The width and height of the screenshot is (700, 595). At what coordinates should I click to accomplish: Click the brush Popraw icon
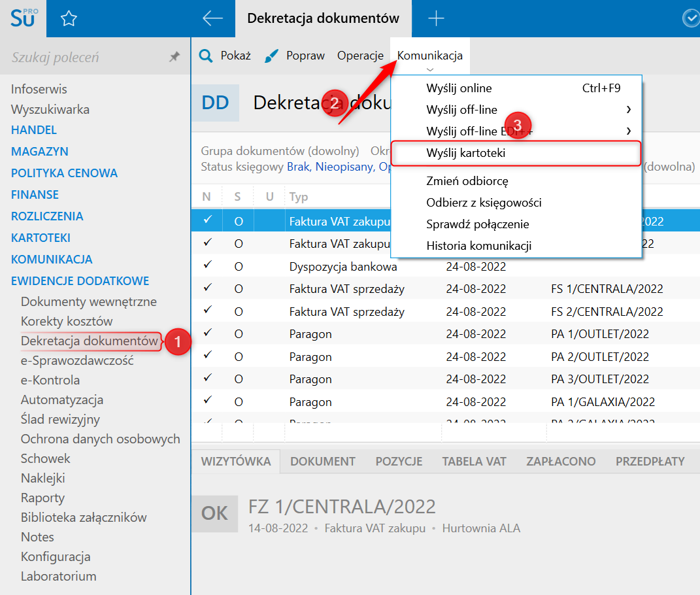pyautogui.click(x=272, y=56)
